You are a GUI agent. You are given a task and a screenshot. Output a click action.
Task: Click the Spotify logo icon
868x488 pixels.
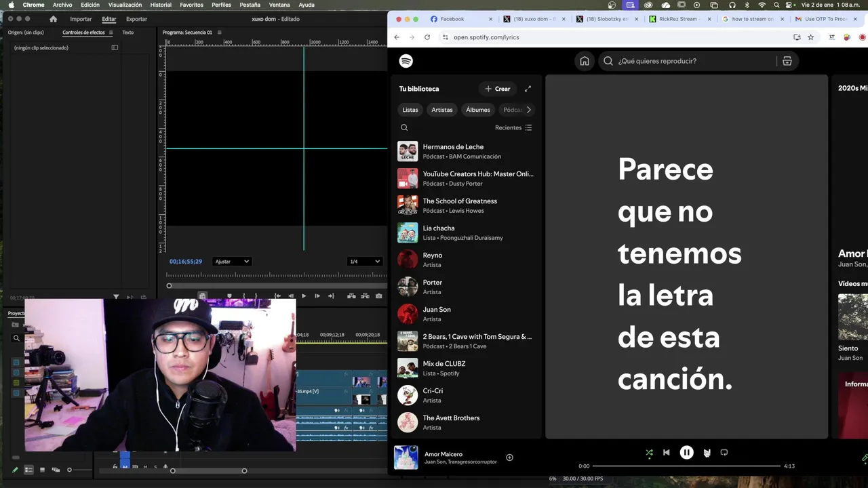(x=406, y=61)
